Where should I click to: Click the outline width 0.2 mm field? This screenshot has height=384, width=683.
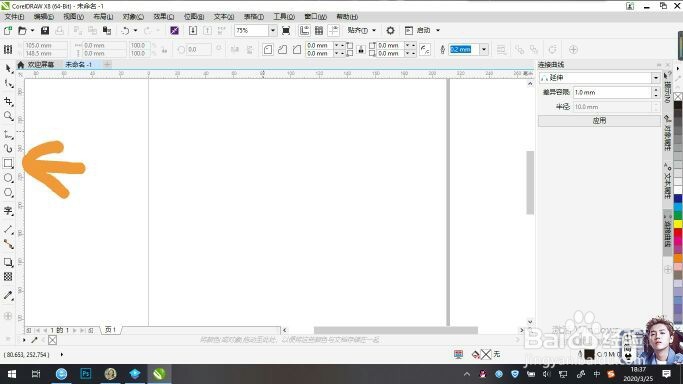click(464, 50)
